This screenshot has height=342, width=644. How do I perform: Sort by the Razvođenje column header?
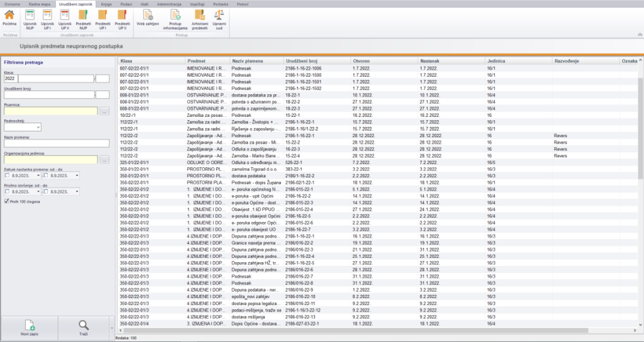pyautogui.click(x=586, y=61)
